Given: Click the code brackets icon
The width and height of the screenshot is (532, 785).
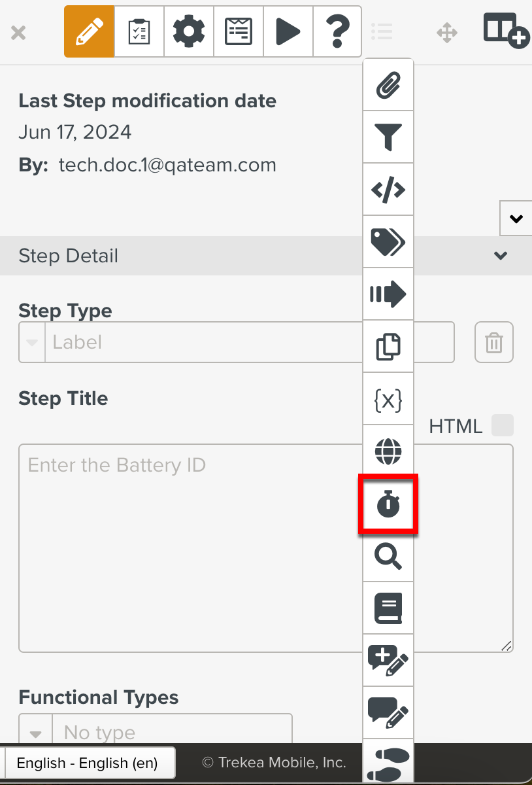Looking at the screenshot, I should pos(388,190).
